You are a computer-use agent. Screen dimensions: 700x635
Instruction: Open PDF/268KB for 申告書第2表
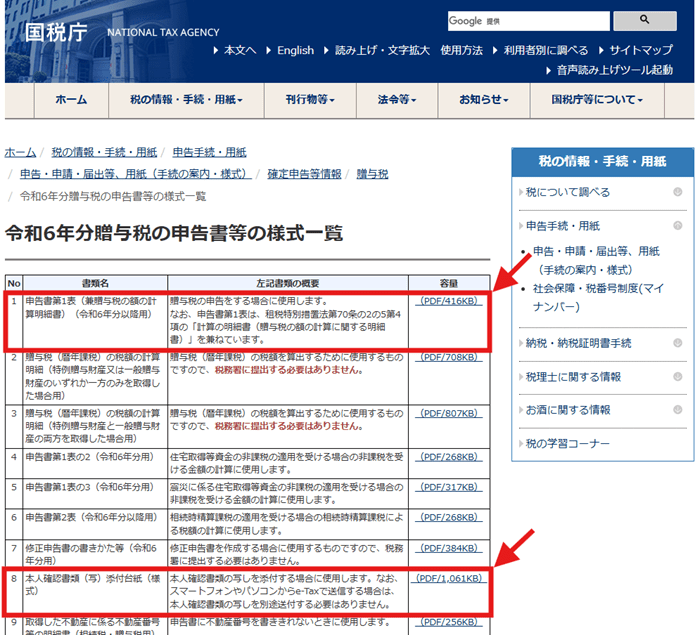[449, 518]
